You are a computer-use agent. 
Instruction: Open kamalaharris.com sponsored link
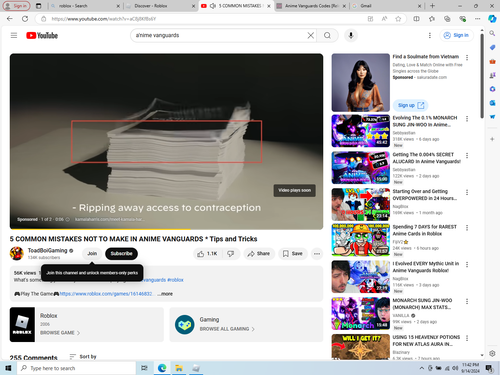(110, 219)
